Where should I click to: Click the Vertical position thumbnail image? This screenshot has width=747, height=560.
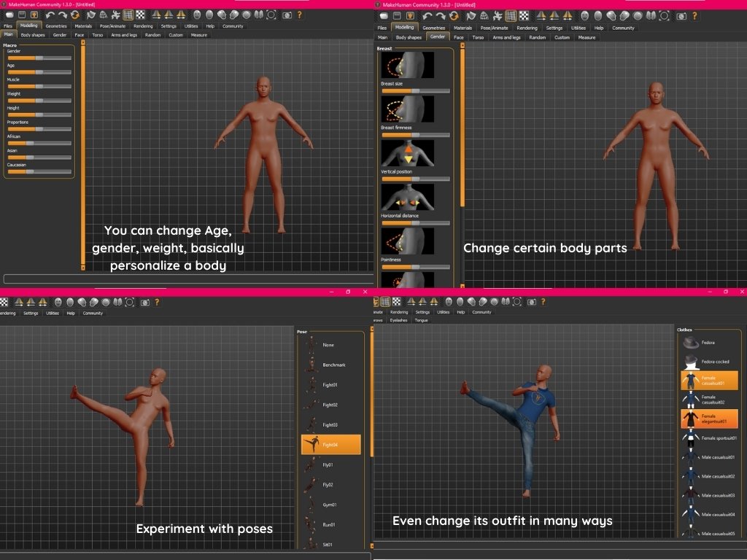coord(407,153)
